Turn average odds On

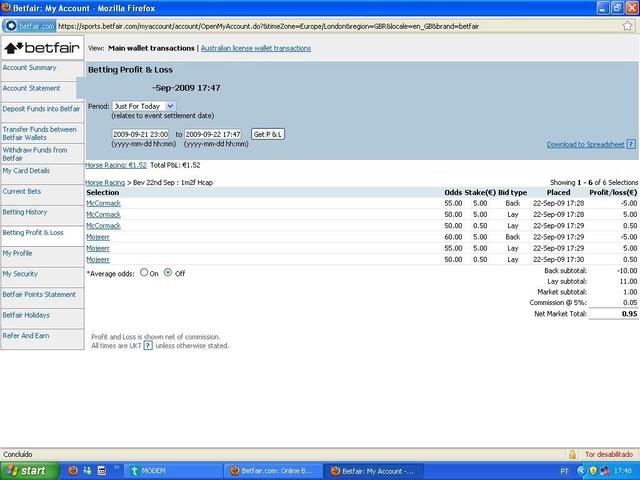[144, 272]
